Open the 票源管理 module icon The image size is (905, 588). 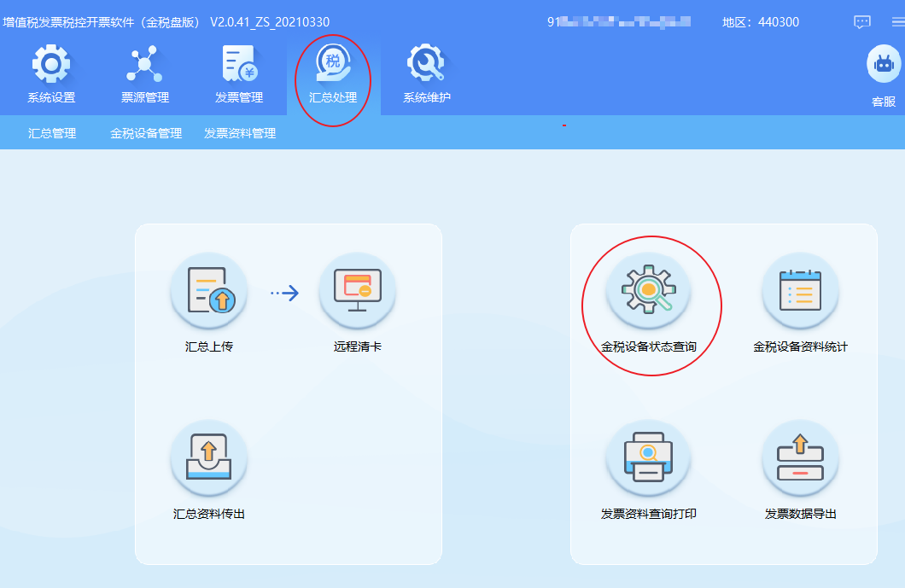pyautogui.click(x=144, y=63)
